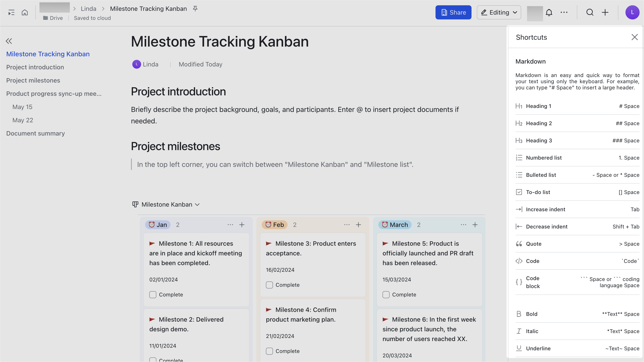Check Complete for Milestone 3

click(x=269, y=285)
